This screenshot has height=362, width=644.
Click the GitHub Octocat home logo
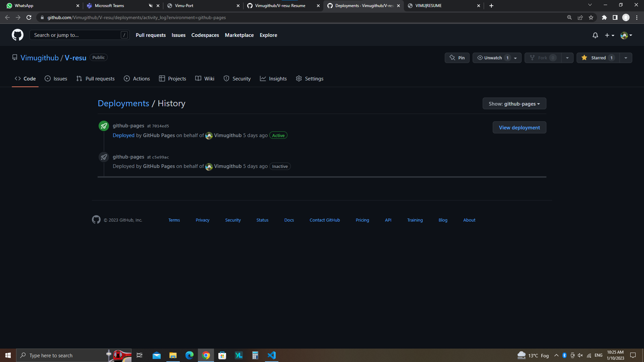point(17,35)
